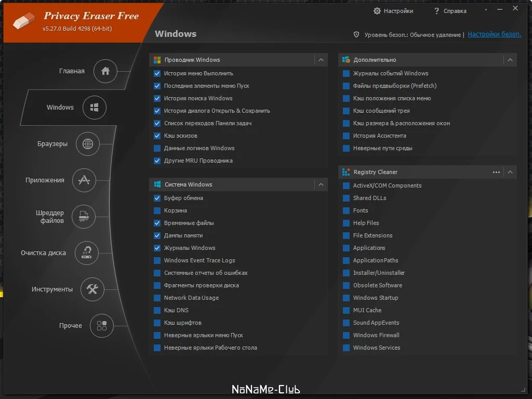The width and height of the screenshot is (532, 399).
Task: Open Registry Cleaner three-dots options
Action: pos(496,172)
